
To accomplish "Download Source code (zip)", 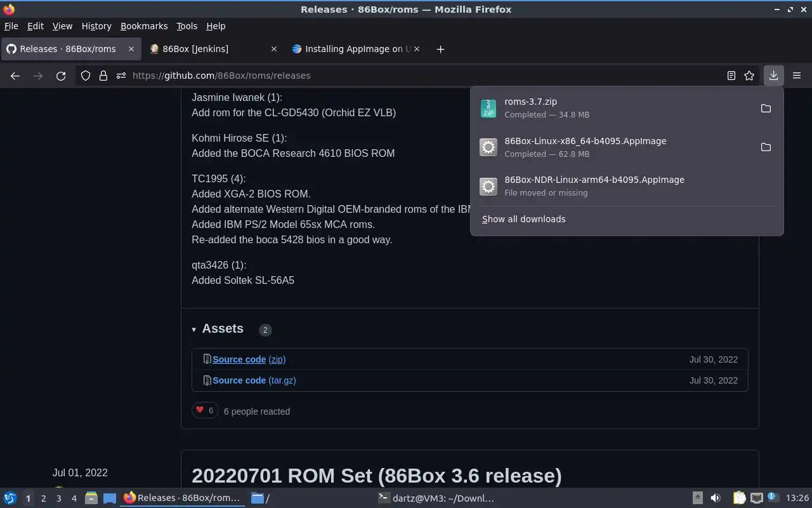I will pyautogui.click(x=249, y=359).
